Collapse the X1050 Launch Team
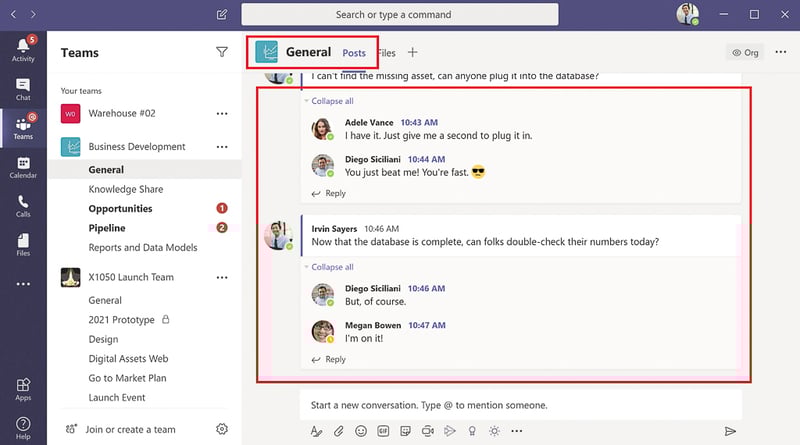 click(x=131, y=277)
